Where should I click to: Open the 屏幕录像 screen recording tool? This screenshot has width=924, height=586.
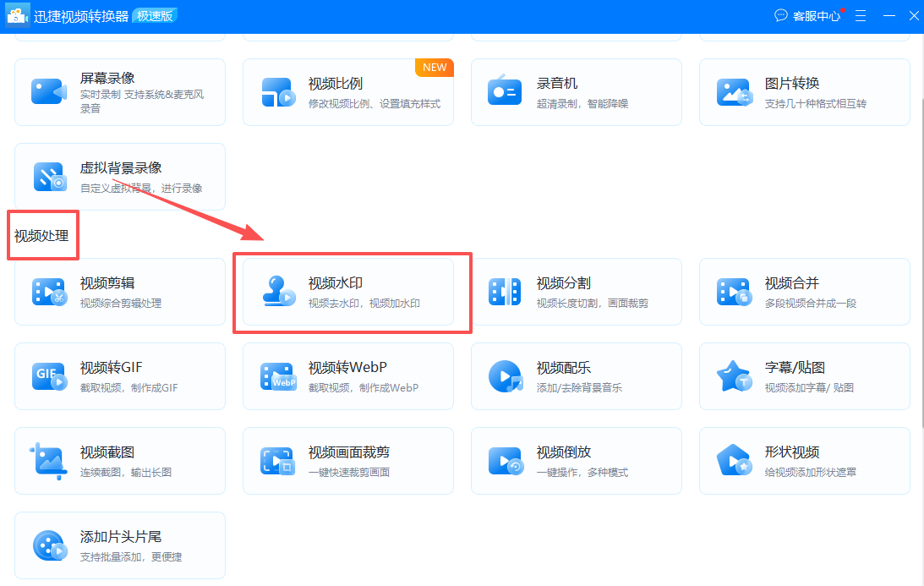pyautogui.click(x=119, y=91)
